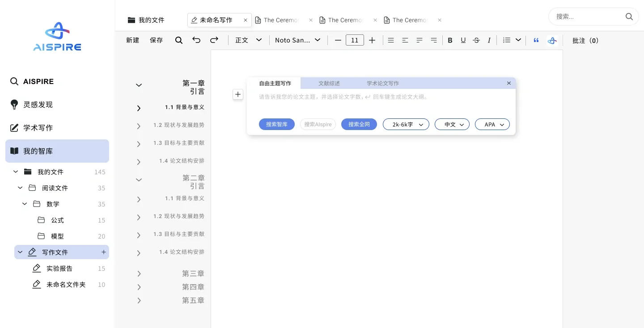Expand 第五章 in outline
This screenshot has width=644, height=328.
click(139, 301)
